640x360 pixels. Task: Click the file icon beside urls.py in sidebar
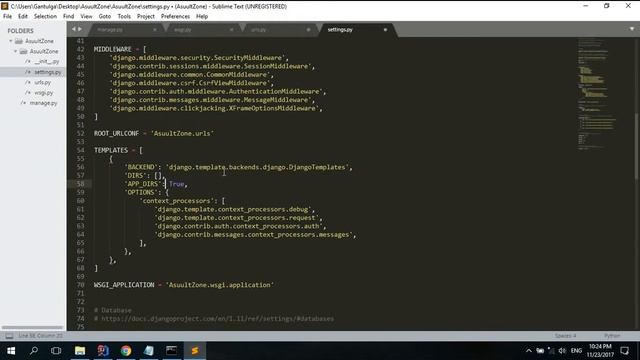click(28, 82)
